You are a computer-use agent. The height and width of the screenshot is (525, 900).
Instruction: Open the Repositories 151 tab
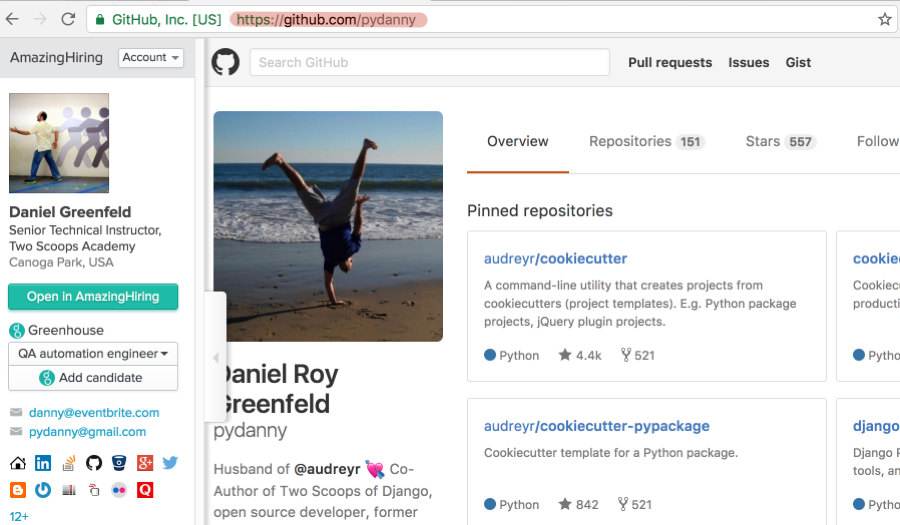coord(647,141)
